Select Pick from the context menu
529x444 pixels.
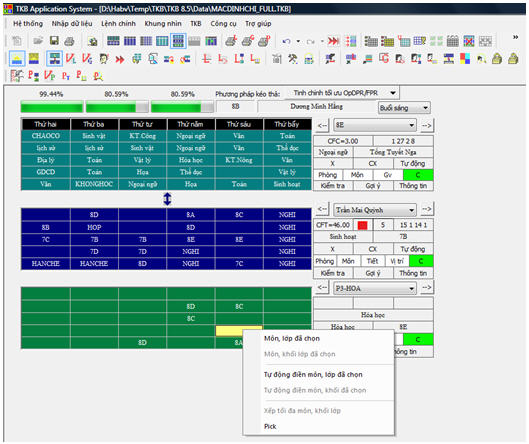[x=270, y=426]
